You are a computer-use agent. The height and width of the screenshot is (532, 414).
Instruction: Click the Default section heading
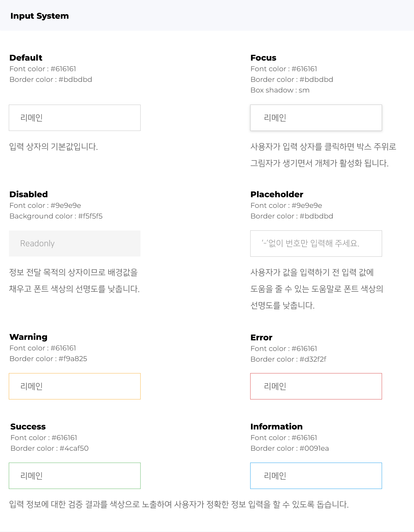click(x=26, y=58)
